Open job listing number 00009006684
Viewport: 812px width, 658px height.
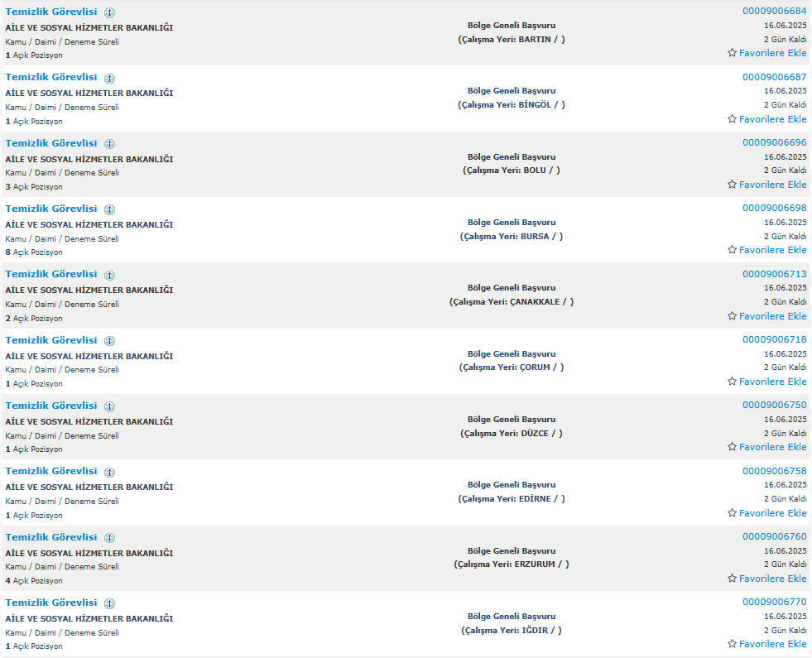pos(774,12)
